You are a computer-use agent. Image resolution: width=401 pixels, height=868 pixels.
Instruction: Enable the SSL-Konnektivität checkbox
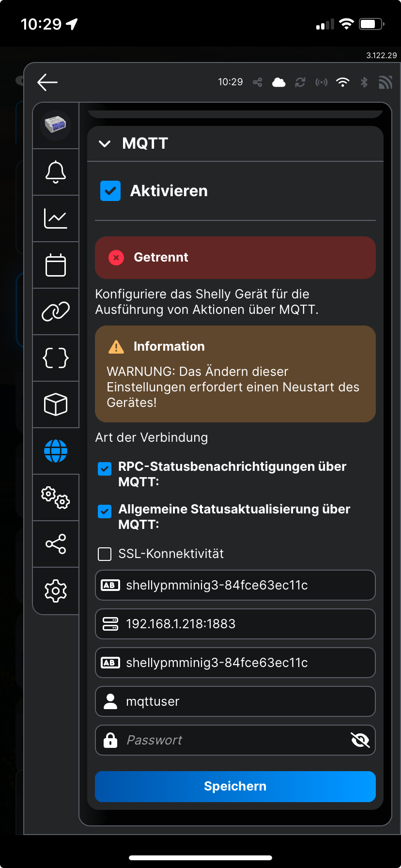pos(105,554)
